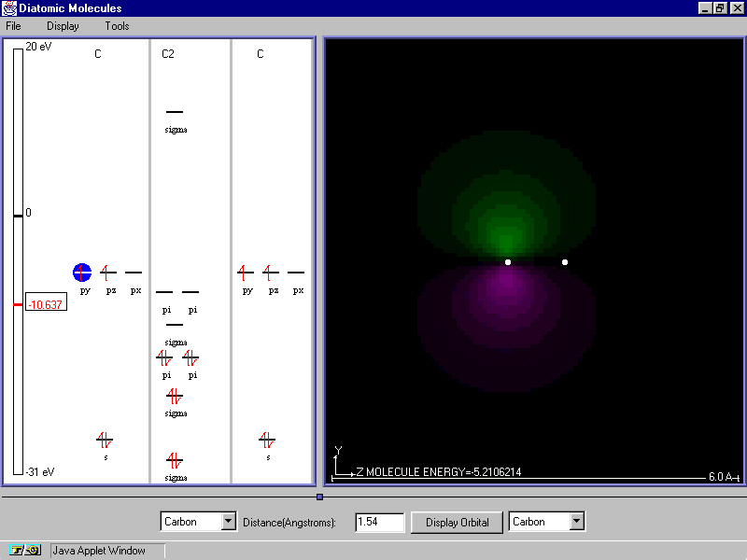Image resolution: width=747 pixels, height=560 pixels.
Task: Click the 'MOLECULE ENERGY=-5.2106214' readout
Action: [444, 472]
